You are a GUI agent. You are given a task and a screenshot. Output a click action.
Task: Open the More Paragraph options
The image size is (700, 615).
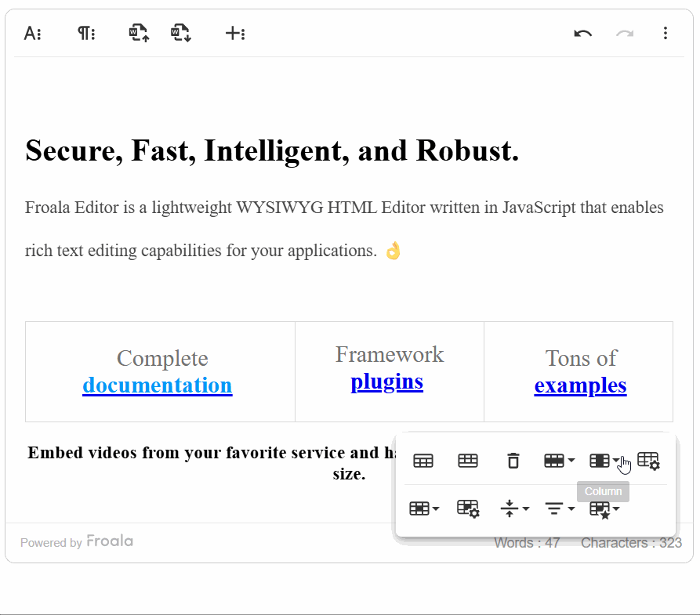coord(86,34)
